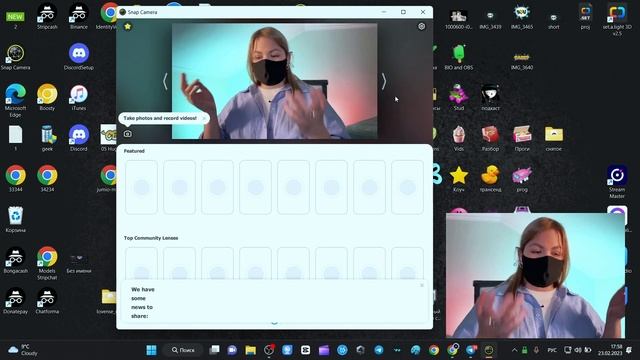The height and width of the screenshot is (360, 640).
Task: Open Models Stripchat Chrome shortcut
Action: pos(47,263)
